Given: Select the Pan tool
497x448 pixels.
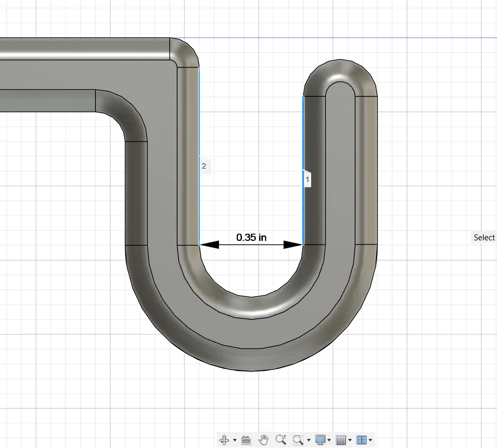Looking at the screenshot, I should tap(263, 439).
